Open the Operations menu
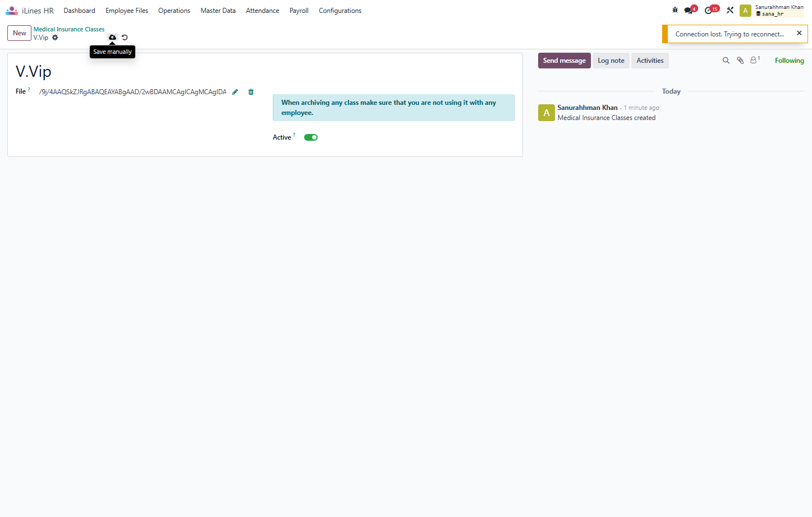The image size is (812, 517). click(174, 11)
